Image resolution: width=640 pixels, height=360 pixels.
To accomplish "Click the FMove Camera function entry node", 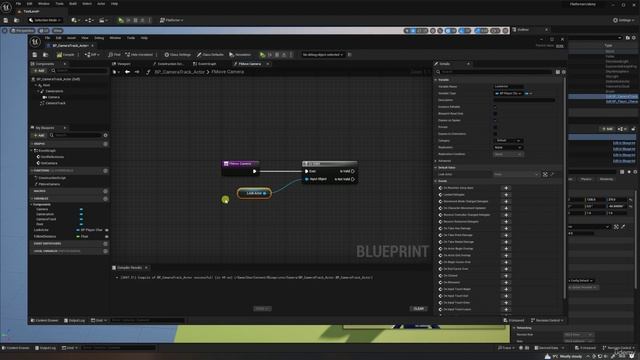I will pyautogui.click(x=240, y=168).
